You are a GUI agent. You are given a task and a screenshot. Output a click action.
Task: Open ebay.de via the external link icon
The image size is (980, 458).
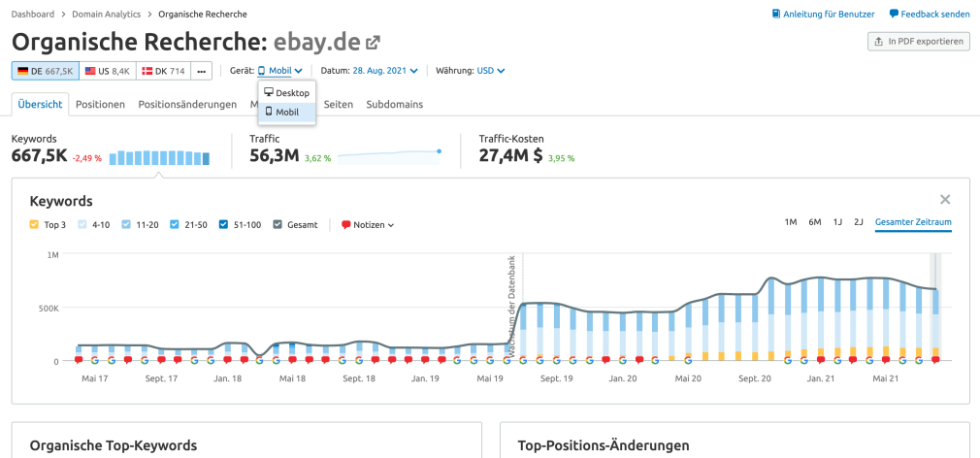374,43
